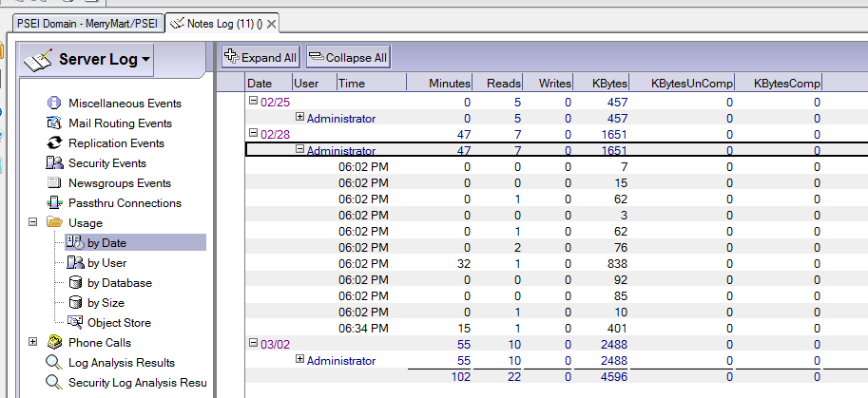The height and width of the screenshot is (398, 868).
Task: Open the Server Log dropdown
Action: click(145, 61)
